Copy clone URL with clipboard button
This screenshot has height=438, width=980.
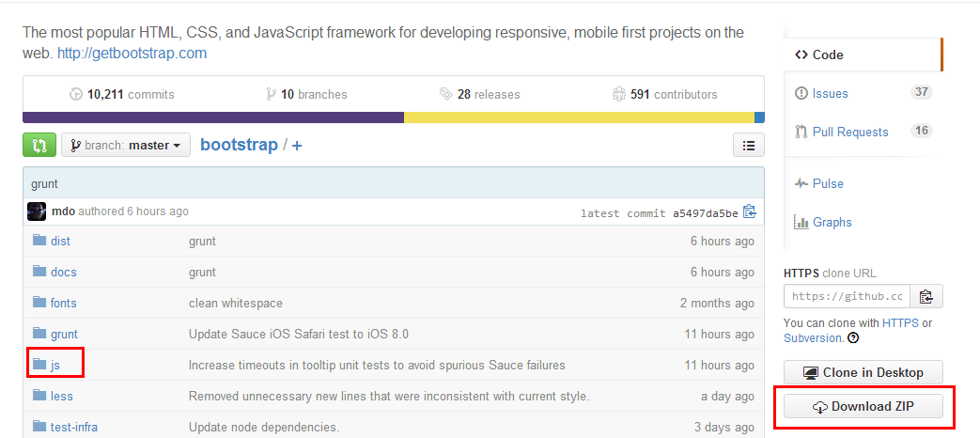click(x=926, y=296)
